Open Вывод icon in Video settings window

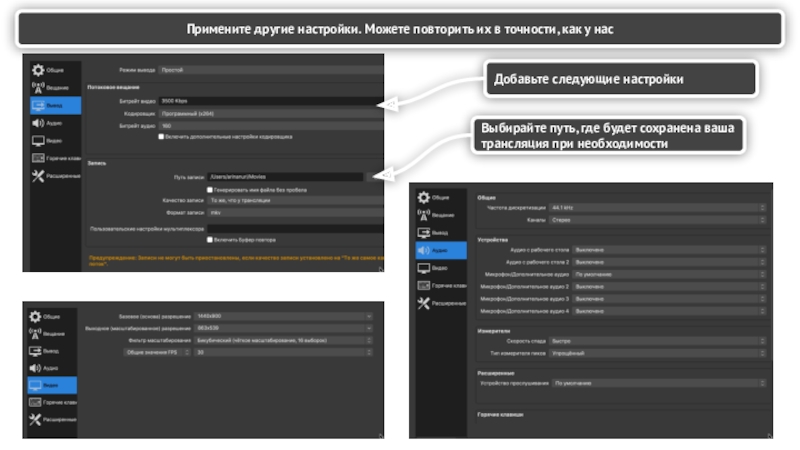[35, 351]
